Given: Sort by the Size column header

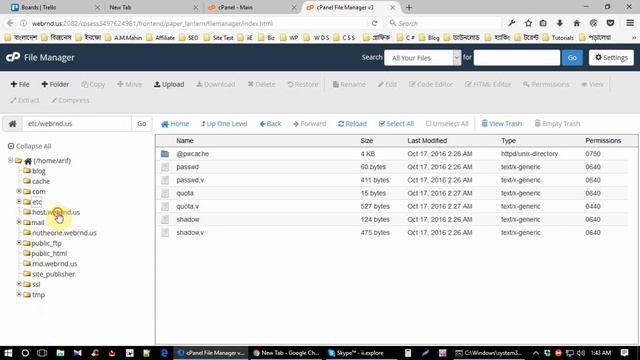Looking at the screenshot, I should (x=367, y=140).
